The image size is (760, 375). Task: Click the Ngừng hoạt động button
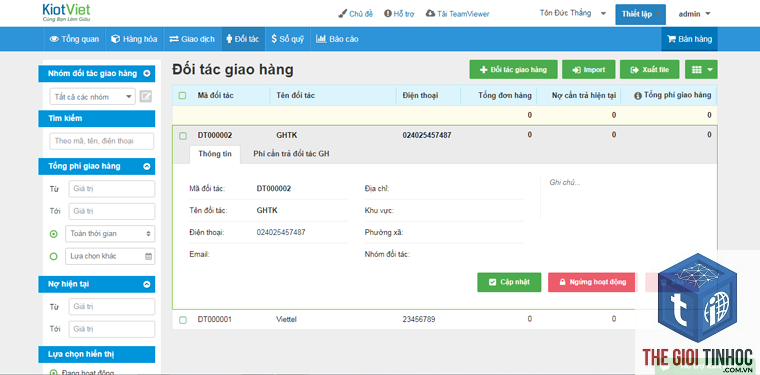591,282
